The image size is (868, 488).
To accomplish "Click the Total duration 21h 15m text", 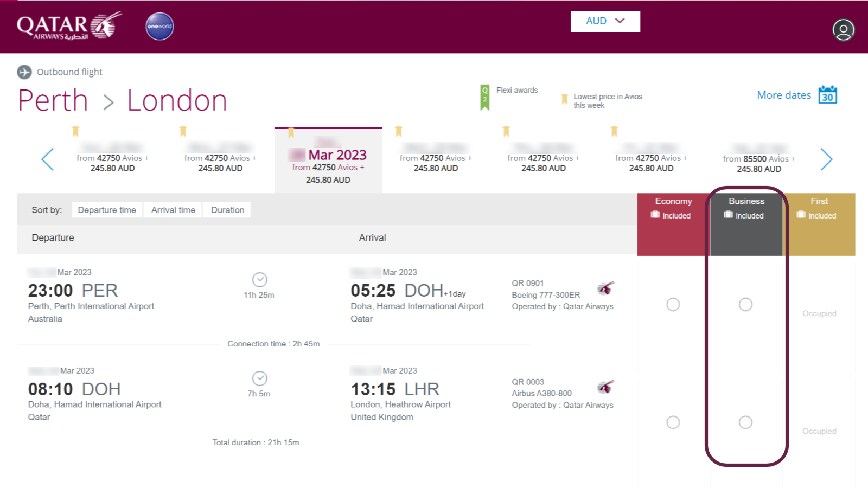I will click(256, 442).
